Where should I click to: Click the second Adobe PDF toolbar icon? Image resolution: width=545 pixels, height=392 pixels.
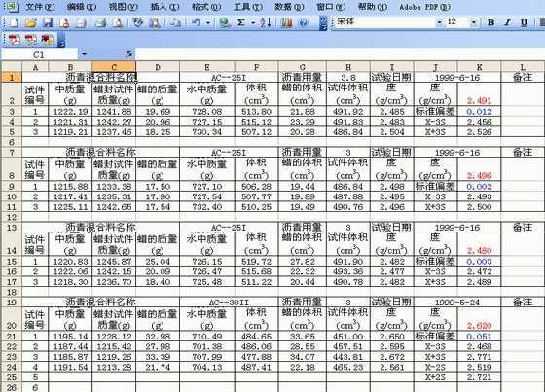pos(30,39)
